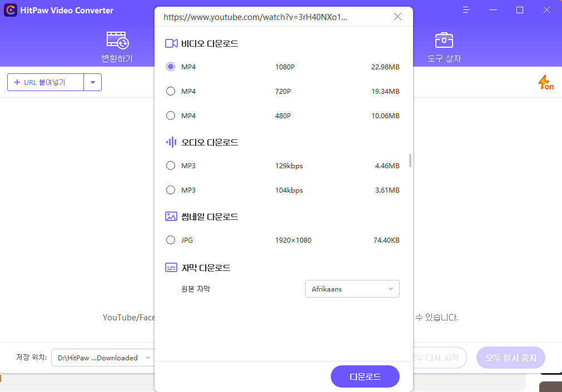The width and height of the screenshot is (562, 392).
Task: Click the + URL 붙여넣기 button
Action: 45,82
